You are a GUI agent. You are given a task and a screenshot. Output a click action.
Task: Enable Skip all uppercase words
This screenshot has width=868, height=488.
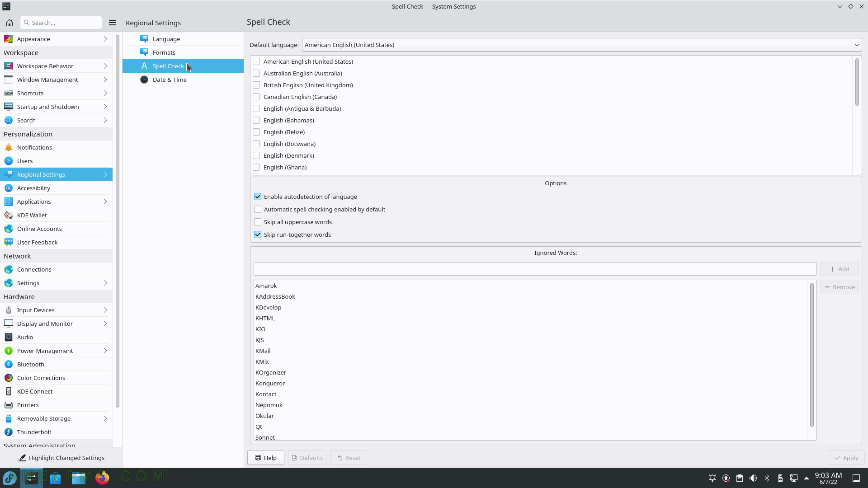pos(258,222)
